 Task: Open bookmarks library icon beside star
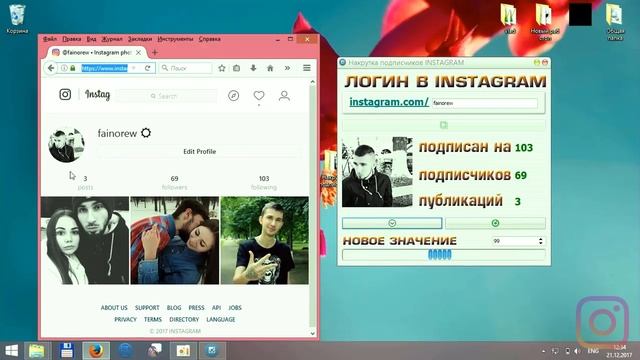coord(236,68)
